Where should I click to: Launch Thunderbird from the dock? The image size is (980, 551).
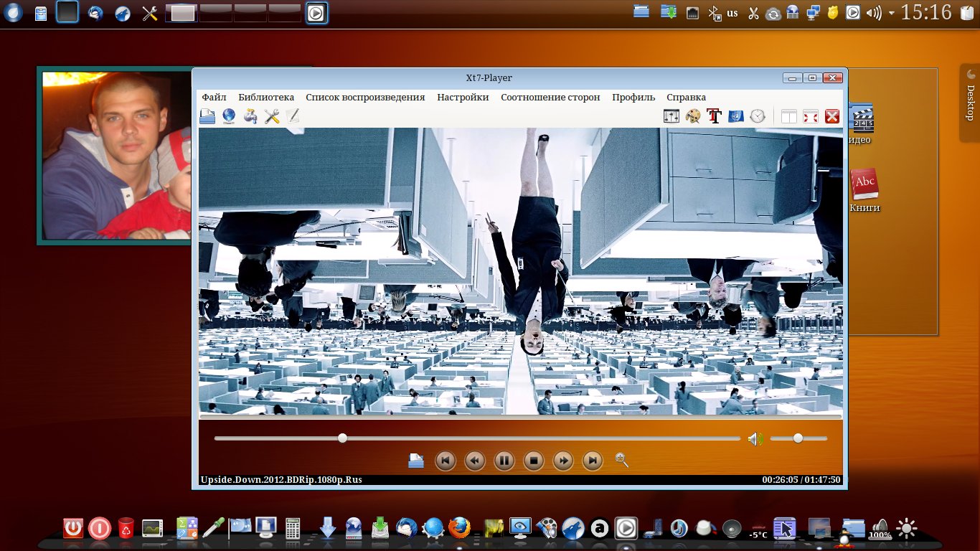pyautogui.click(x=407, y=528)
